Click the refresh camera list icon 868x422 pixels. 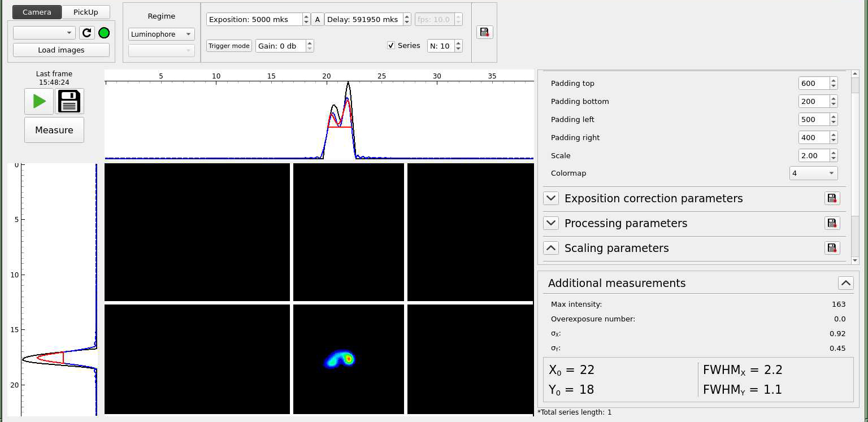(86, 33)
